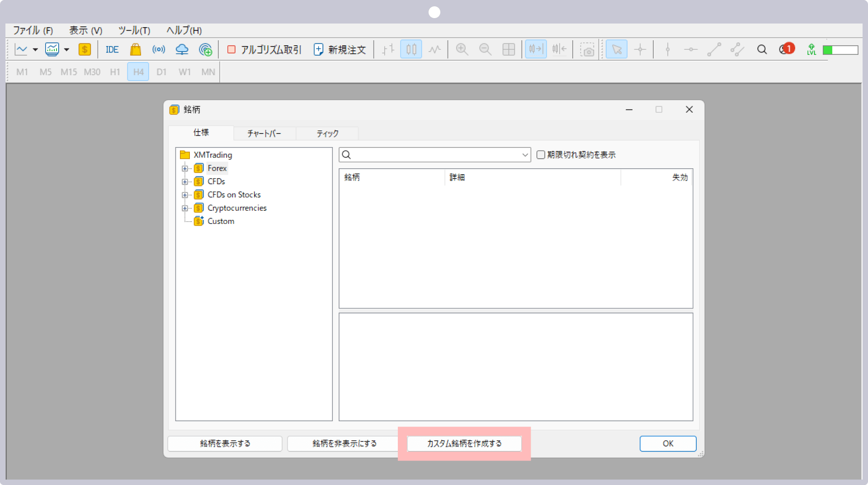This screenshot has width=868, height=485.
Task: Select the trendline drawing tool
Action: [714, 49]
